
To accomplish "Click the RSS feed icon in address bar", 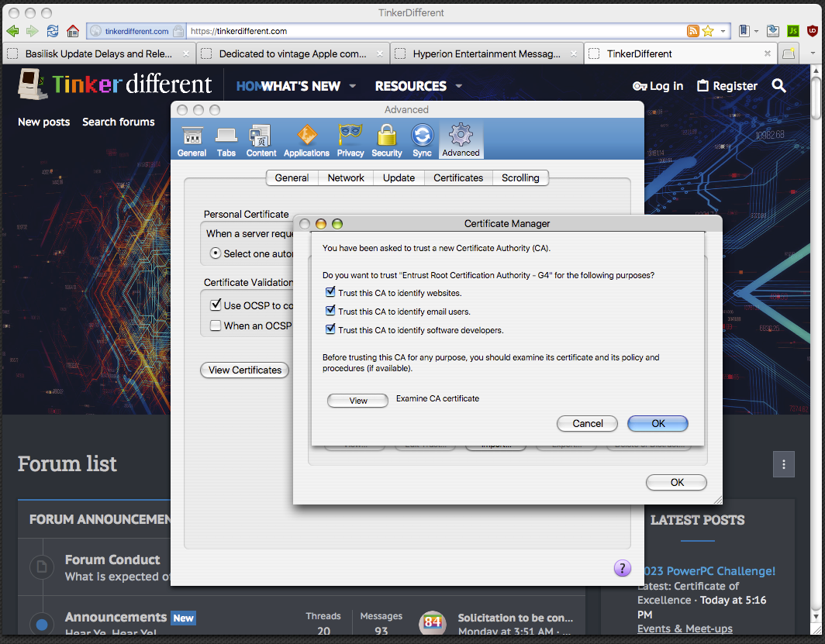I will coord(693,31).
